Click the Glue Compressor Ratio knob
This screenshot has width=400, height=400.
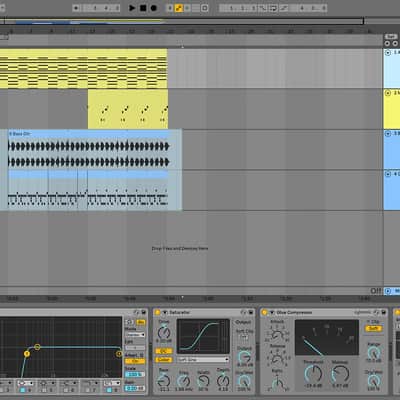(x=277, y=383)
